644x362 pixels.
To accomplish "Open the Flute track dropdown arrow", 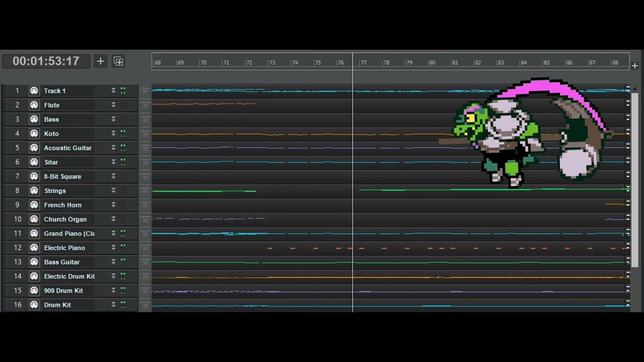I will [113, 105].
